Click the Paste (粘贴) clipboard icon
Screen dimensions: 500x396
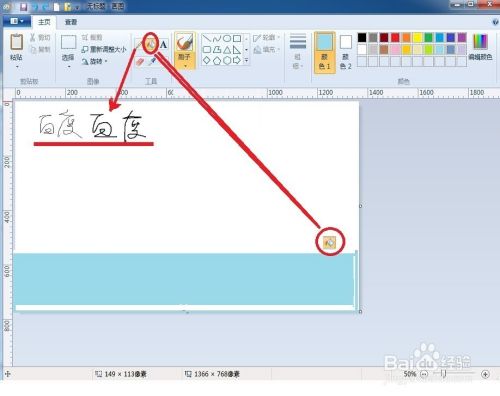pos(16,42)
